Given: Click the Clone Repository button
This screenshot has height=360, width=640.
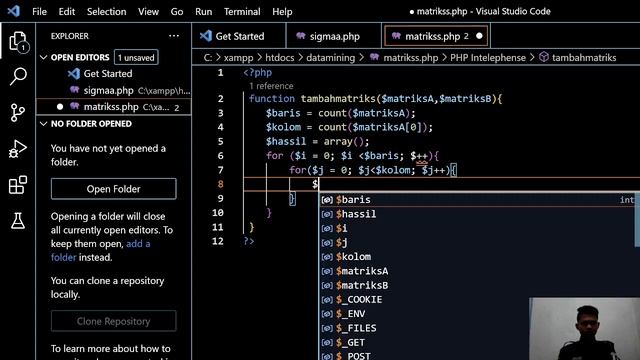Looking at the screenshot, I should click(113, 321).
